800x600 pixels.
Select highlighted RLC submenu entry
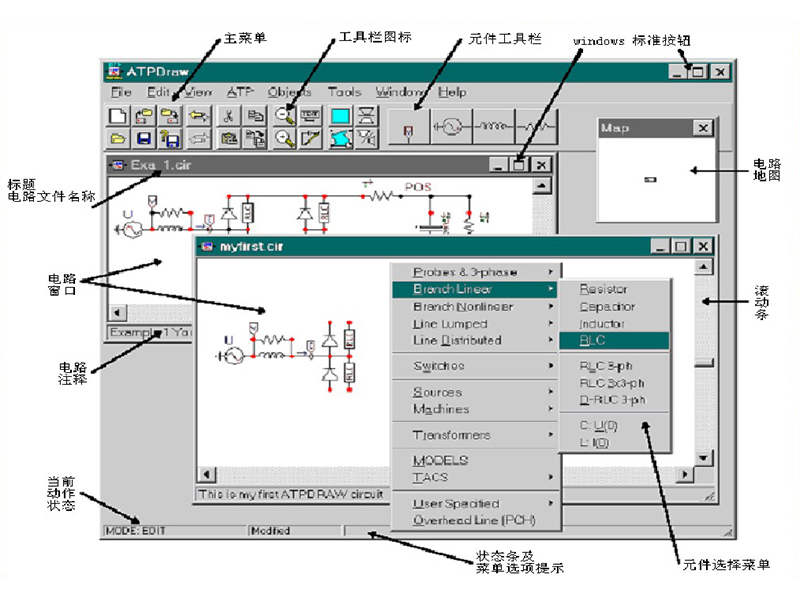click(x=614, y=340)
